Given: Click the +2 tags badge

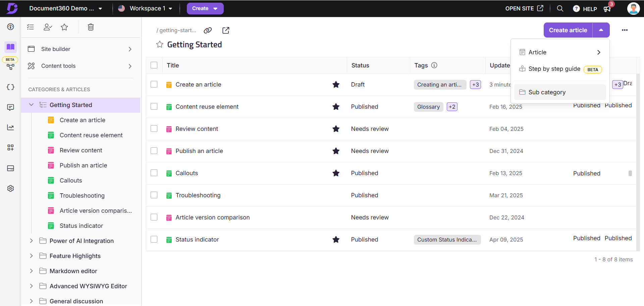Looking at the screenshot, I should tap(452, 107).
